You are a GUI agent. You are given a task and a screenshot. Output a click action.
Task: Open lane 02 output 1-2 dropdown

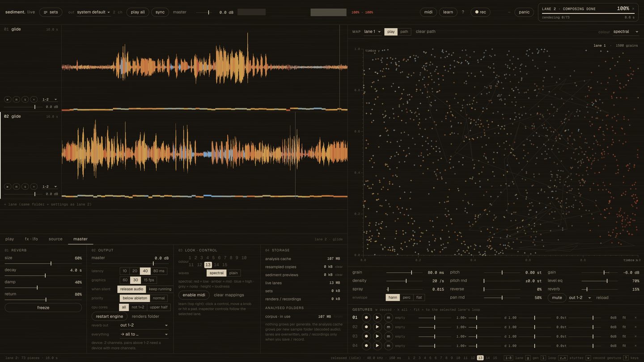[x=50, y=186]
